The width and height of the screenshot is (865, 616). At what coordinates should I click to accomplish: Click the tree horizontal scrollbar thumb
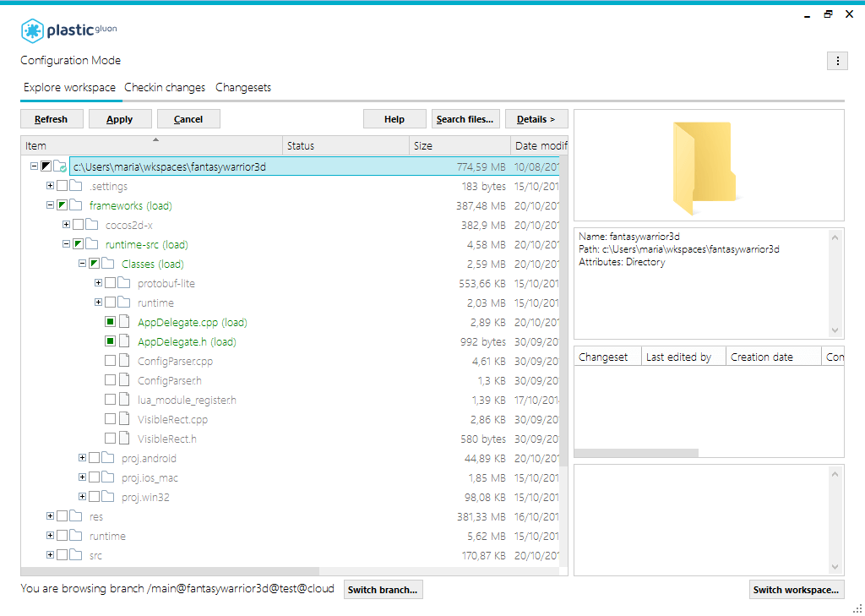pos(171,570)
